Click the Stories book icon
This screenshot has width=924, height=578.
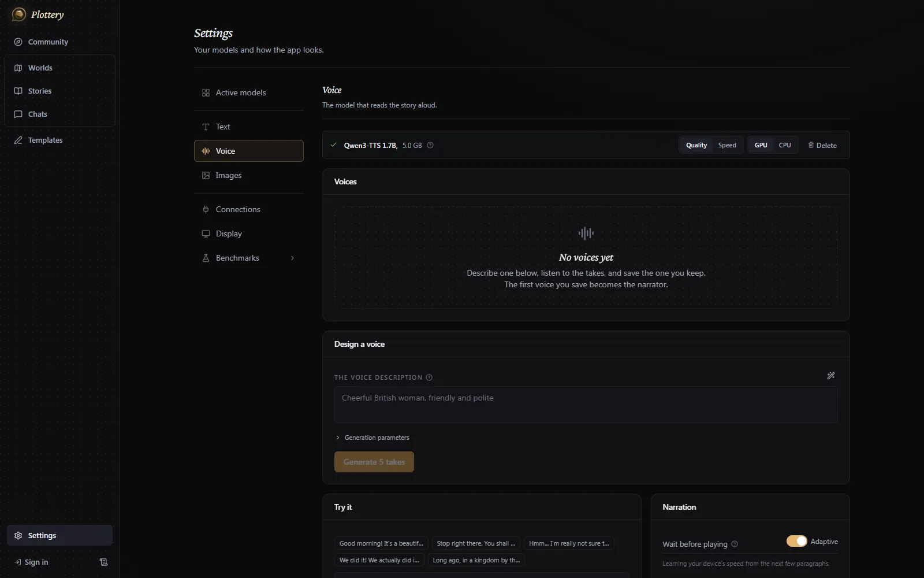coord(18,91)
